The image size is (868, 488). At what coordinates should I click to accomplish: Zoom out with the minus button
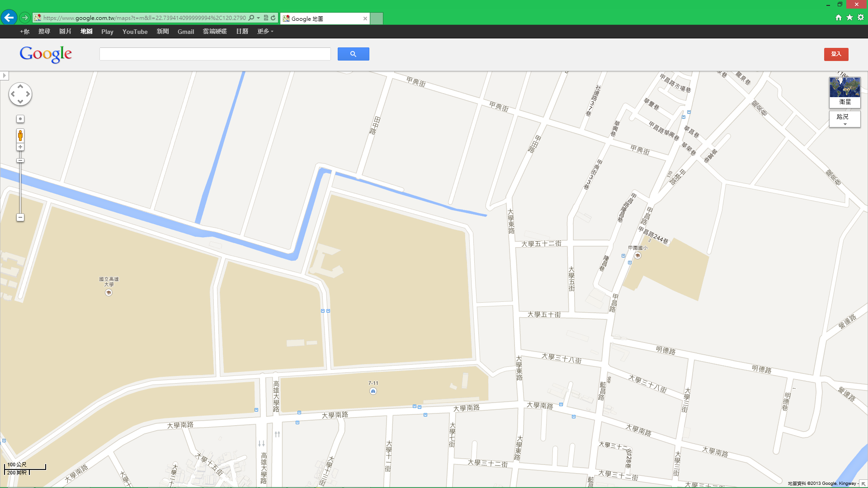(x=20, y=217)
